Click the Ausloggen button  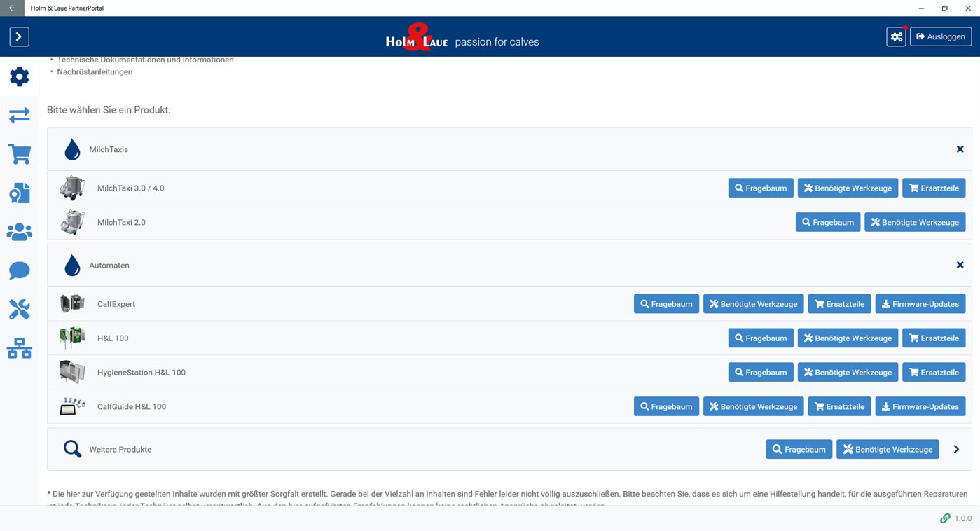[940, 36]
